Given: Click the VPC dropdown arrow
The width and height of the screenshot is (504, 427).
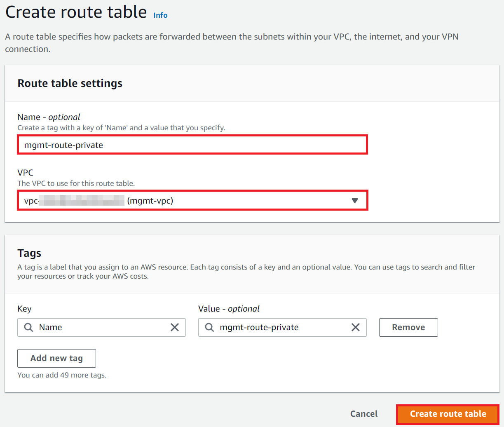Looking at the screenshot, I should (x=354, y=201).
